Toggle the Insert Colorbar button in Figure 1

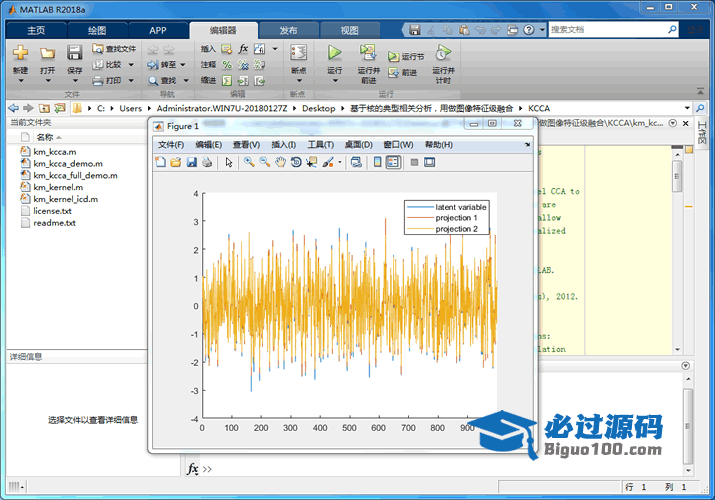[378, 162]
